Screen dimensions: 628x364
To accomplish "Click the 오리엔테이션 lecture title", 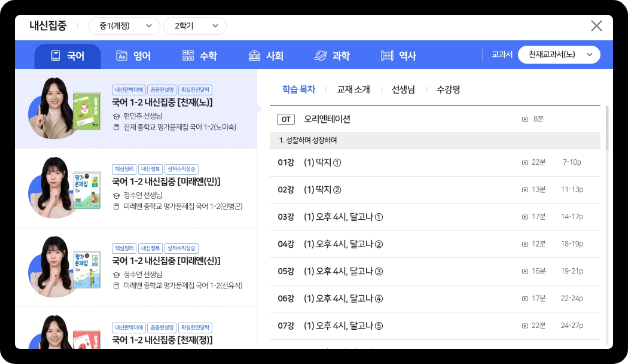I will 327,119.
